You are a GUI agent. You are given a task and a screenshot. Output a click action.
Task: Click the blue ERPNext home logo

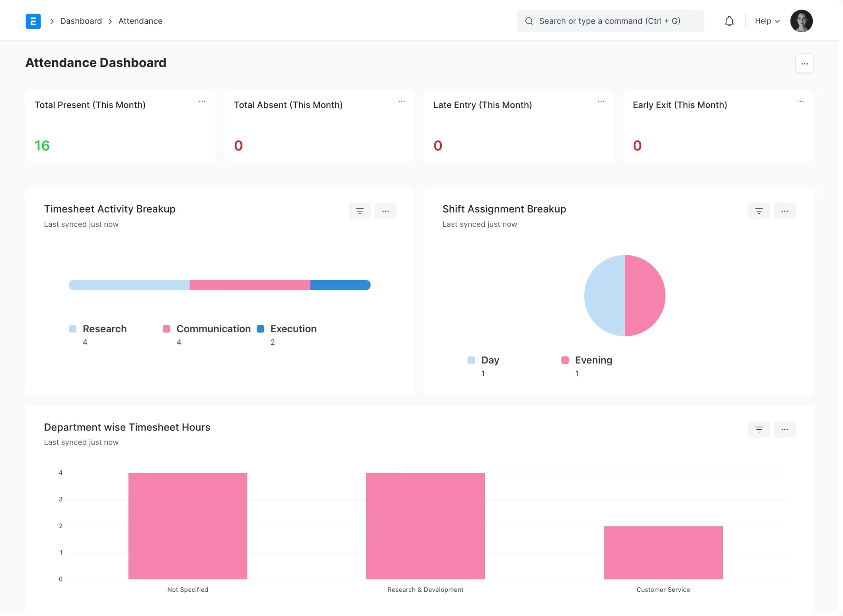point(33,21)
